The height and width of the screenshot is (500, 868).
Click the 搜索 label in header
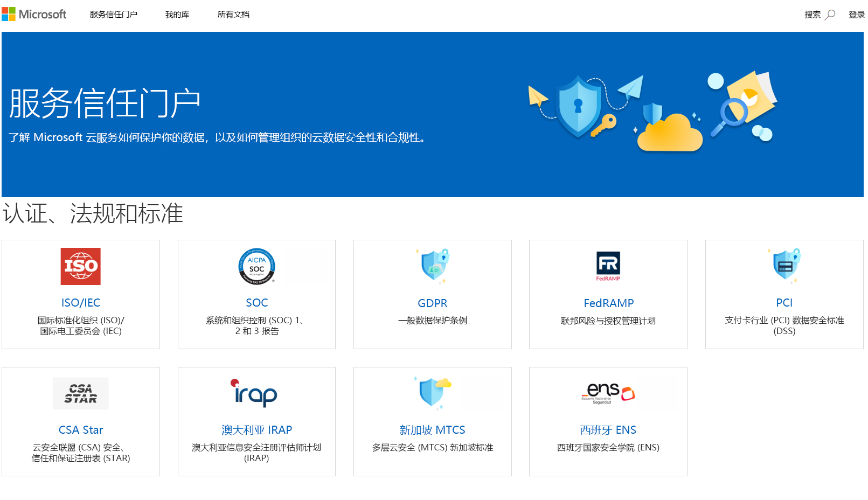[813, 15]
